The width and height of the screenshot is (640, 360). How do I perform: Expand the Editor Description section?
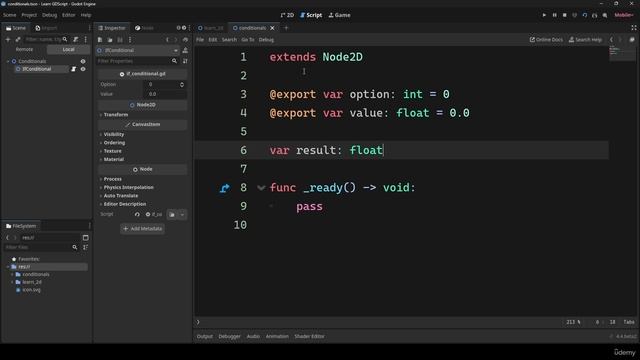tap(124, 204)
